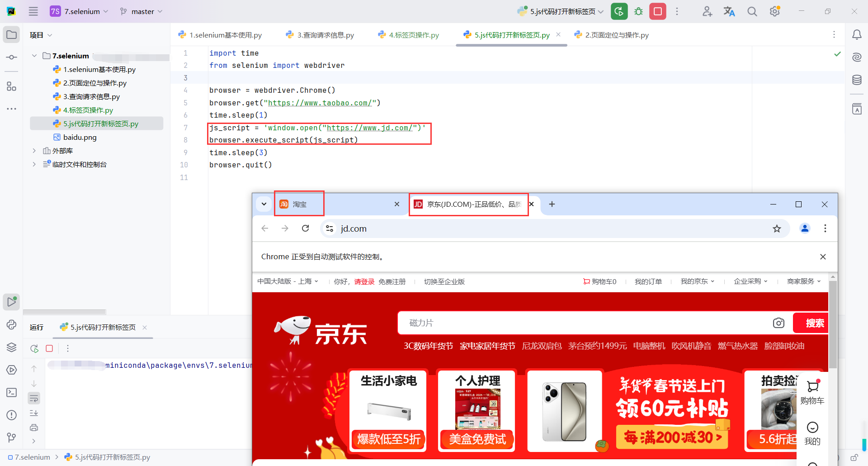Toggle soft-wrap in the Run console
Viewport: 868px width, 466px height.
34,398
